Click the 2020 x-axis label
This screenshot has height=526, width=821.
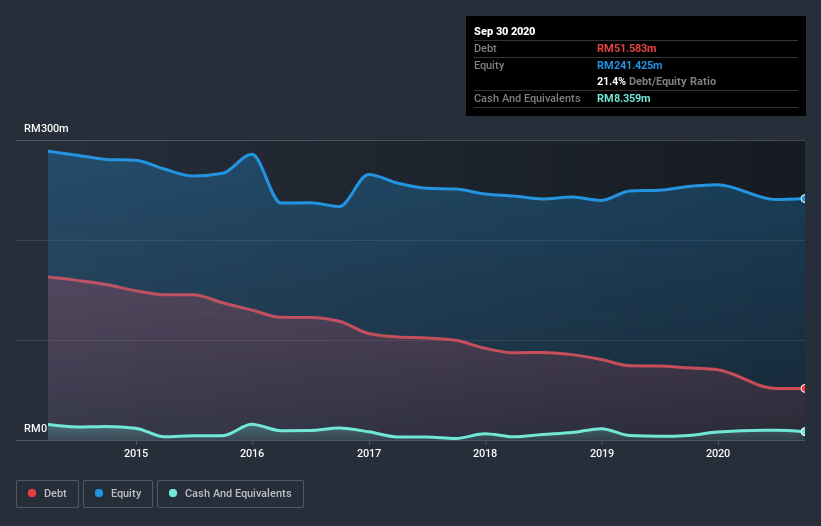[718, 453]
